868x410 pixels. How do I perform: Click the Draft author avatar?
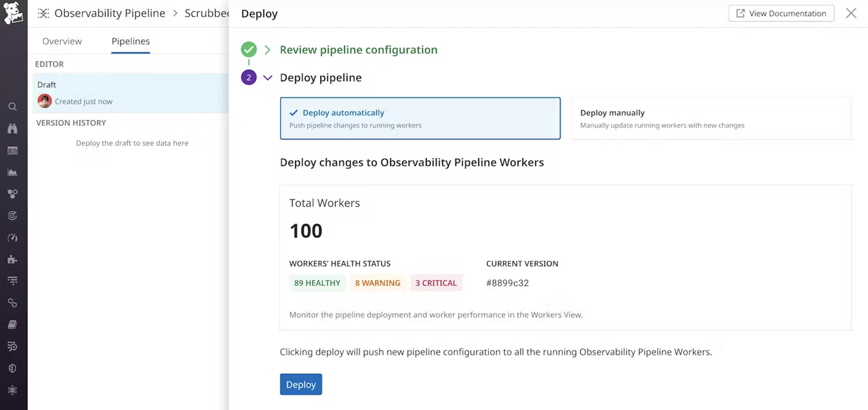click(x=45, y=101)
